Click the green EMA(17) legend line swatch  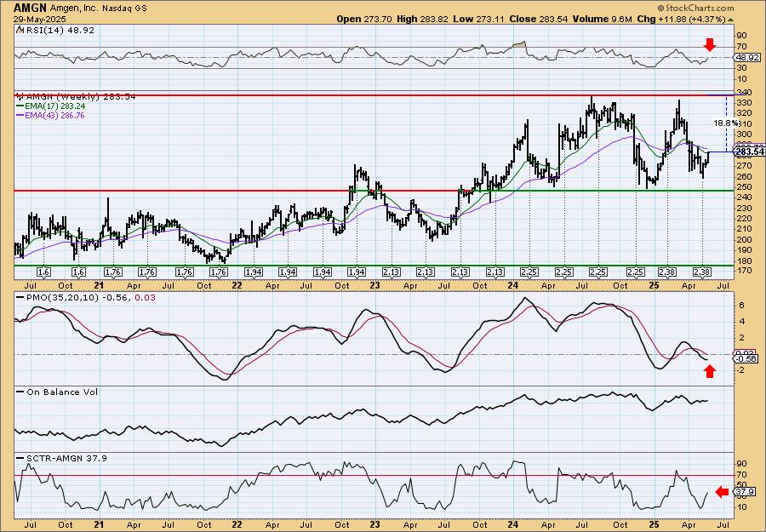click(x=20, y=106)
